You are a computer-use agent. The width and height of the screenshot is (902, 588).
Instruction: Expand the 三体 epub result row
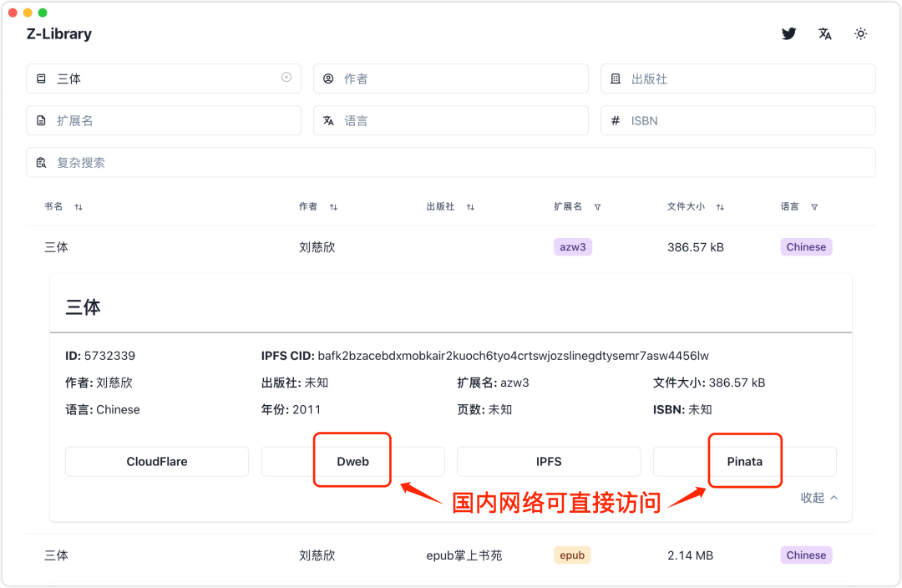click(451, 555)
